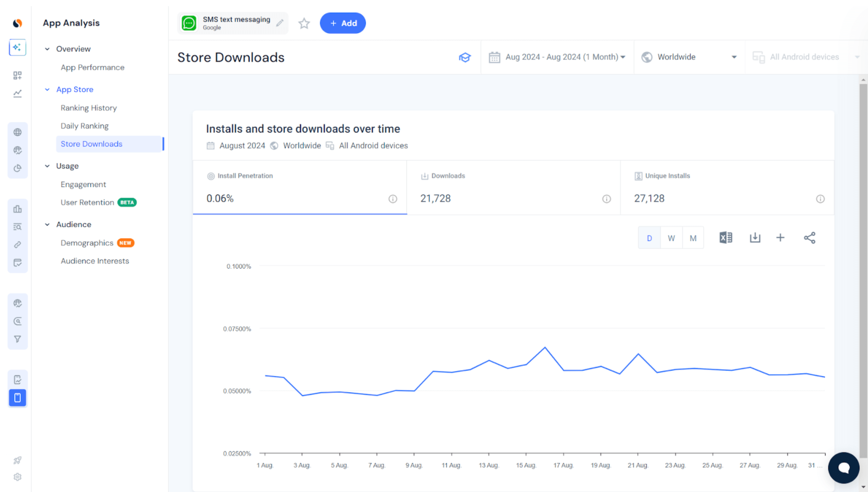This screenshot has width=868, height=492.
Task: Edit the app name with the pencil icon
Action: point(279,23)
